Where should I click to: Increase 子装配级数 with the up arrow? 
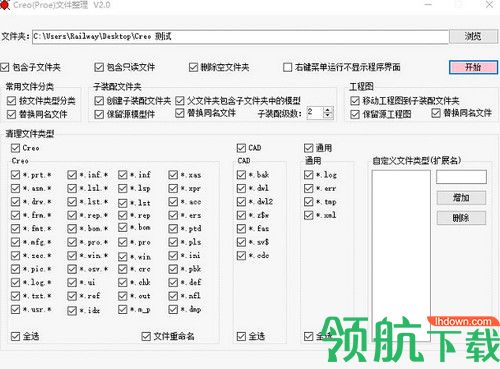coord(328,110)
